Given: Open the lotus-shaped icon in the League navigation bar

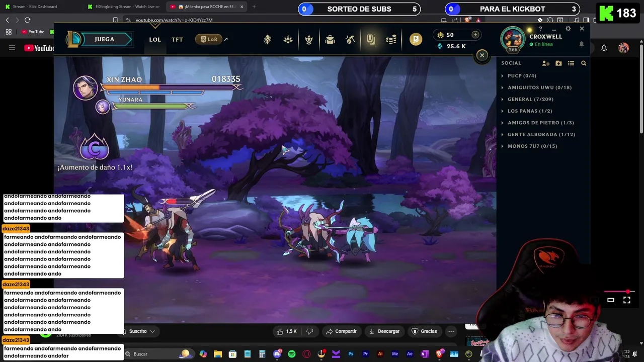Looking at the screenshot, I should tap(288, 40).
